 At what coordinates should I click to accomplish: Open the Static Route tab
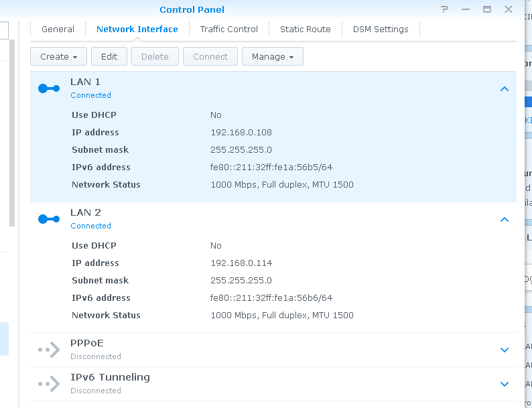click(x=305, y=29)
